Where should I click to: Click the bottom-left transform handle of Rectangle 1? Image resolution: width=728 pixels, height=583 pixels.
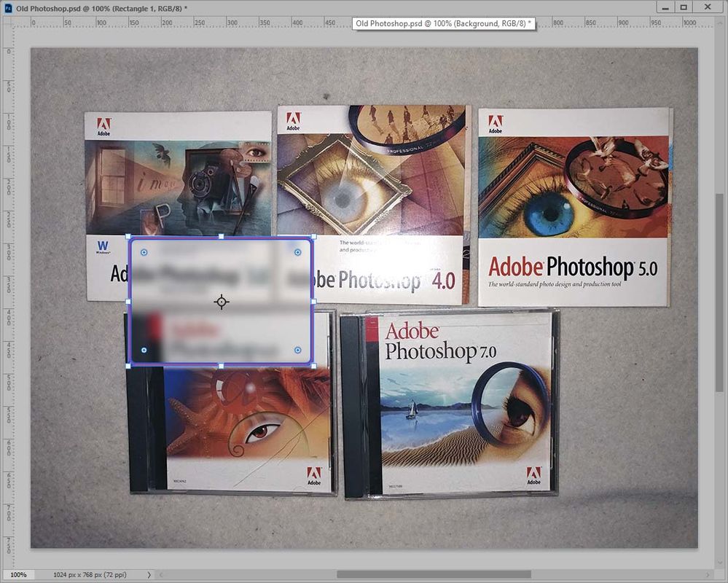point(128,367)
